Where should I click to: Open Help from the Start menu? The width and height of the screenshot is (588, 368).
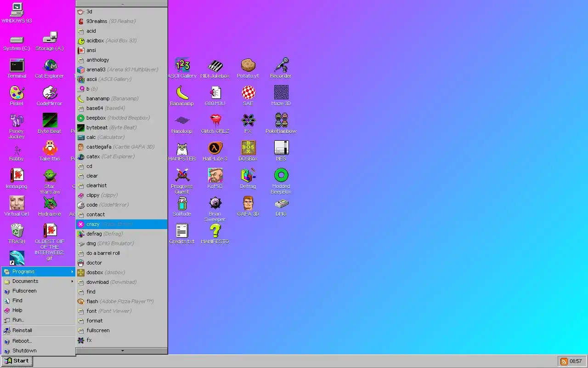[x=39, y=310]
